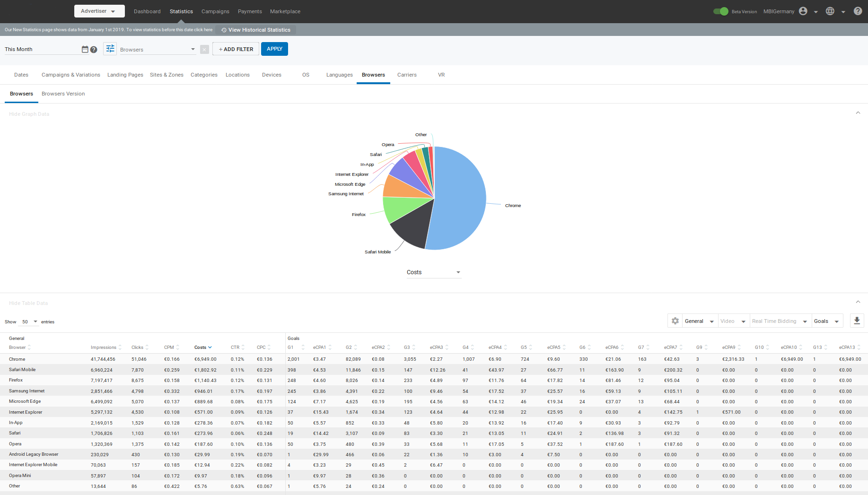Open the user account icon
The height and width of the screenshot is (495, 868).
coord(803,11)
